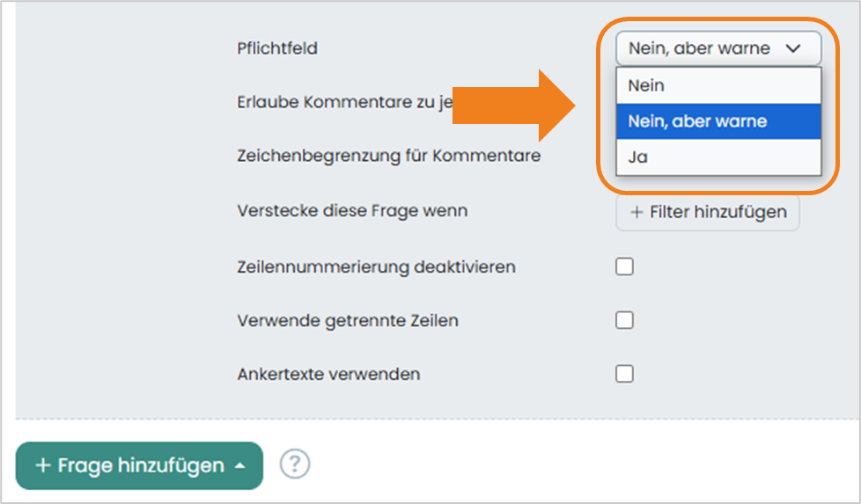
Task: Collapse the Pflichtfeld combo box showing Nein, aber warne
Action: tap(718, 48)
